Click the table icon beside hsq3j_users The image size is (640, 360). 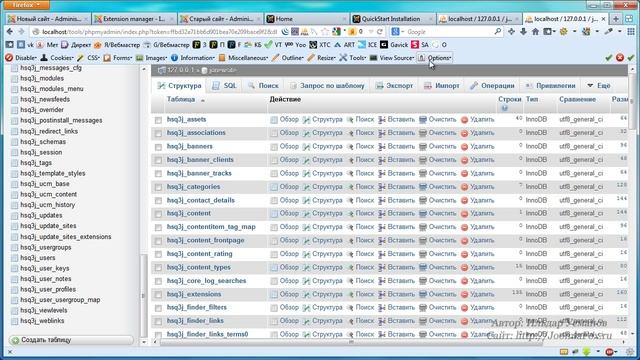point(15,258)
